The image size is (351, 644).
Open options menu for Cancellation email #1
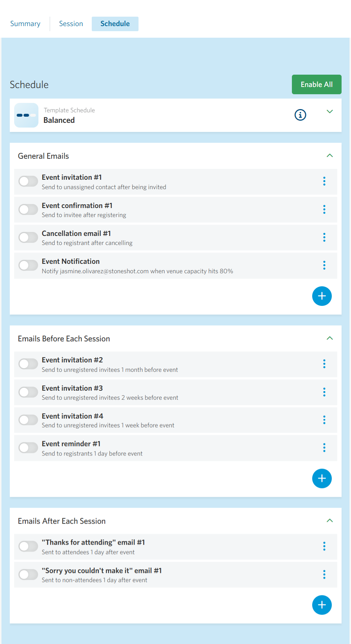click(x=324, y=237)
